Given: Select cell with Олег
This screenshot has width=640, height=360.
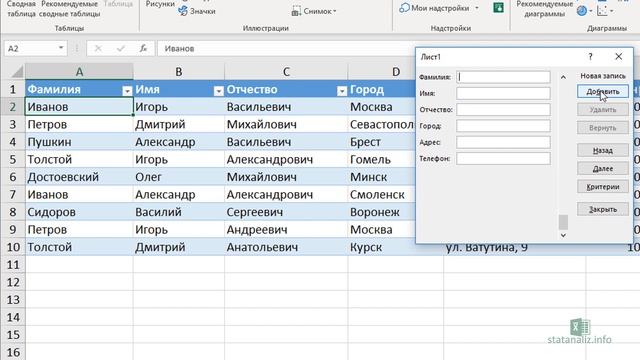Looking at the screenshot, I should 179,177.
